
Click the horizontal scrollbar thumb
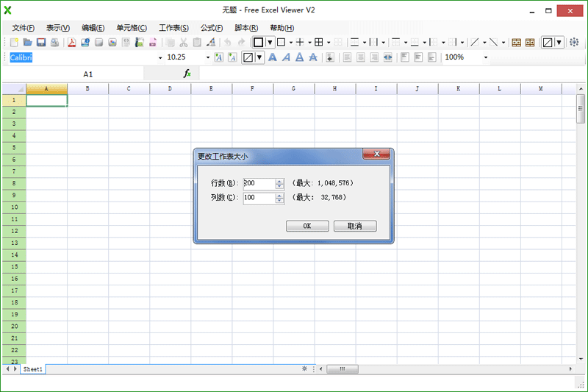click(x=342, y=369)
